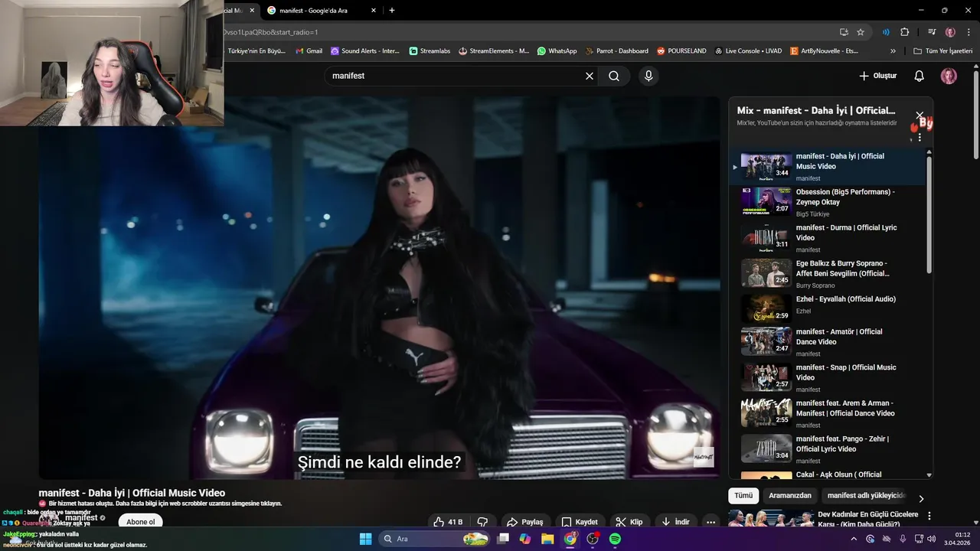Switch to manifest - Google'da Ara tab
Screen dimensions: 980x551
click(314, 11)
